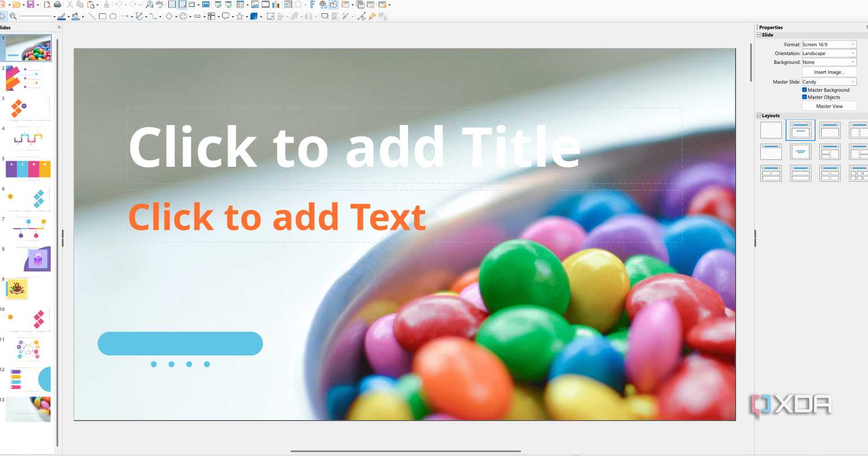Image resolution: width=868 pixels, height=456 pixels.
Task: Open the Master Slide dropdown showing Candy
Action: 829,82
